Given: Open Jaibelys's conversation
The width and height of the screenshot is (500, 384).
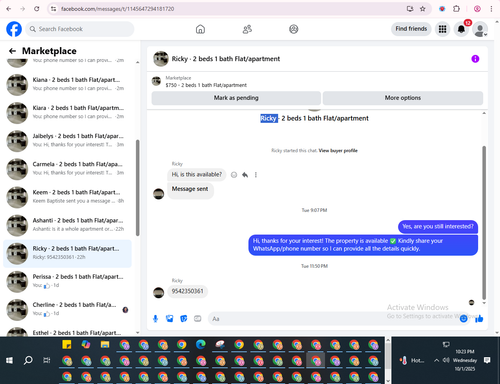Looking at the screenshot, I should (x=67, y=141).
